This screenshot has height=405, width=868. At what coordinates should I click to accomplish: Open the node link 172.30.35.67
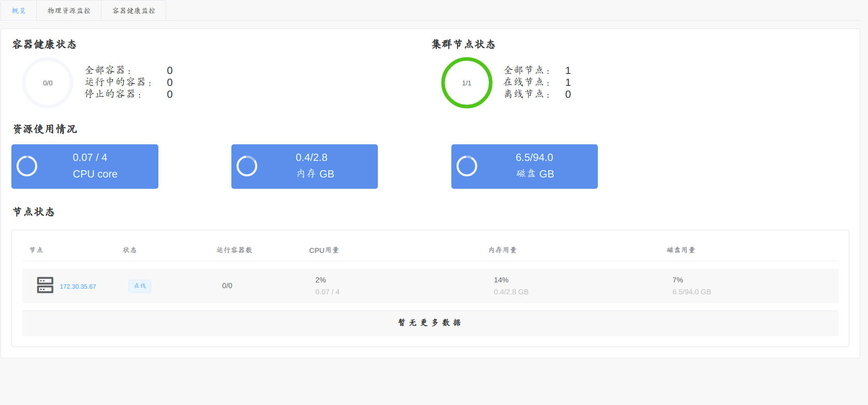point(78,287)
